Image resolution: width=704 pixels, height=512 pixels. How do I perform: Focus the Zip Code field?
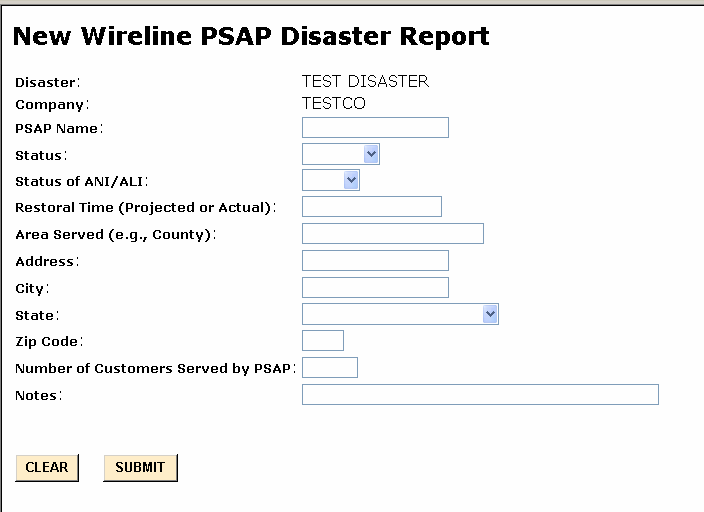322,340
